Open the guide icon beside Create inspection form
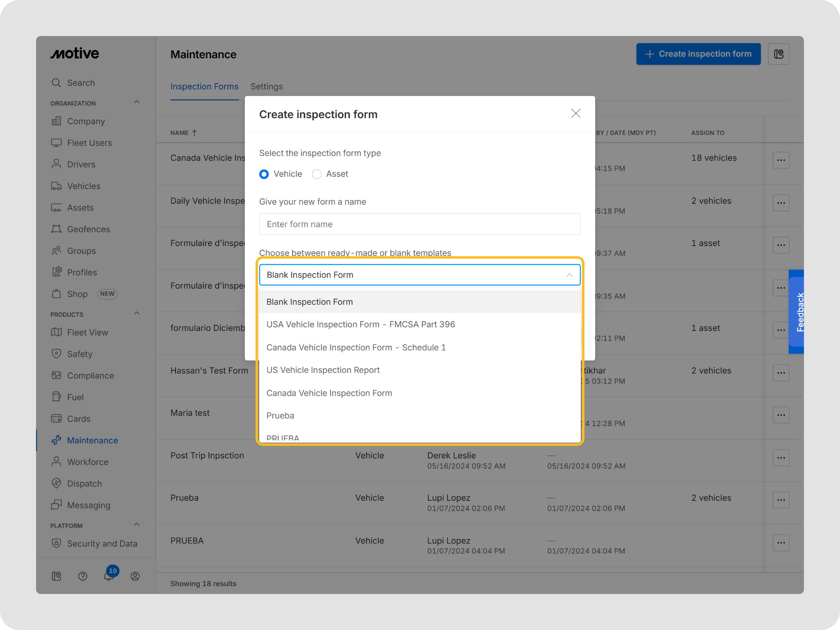 coord(778,54)
